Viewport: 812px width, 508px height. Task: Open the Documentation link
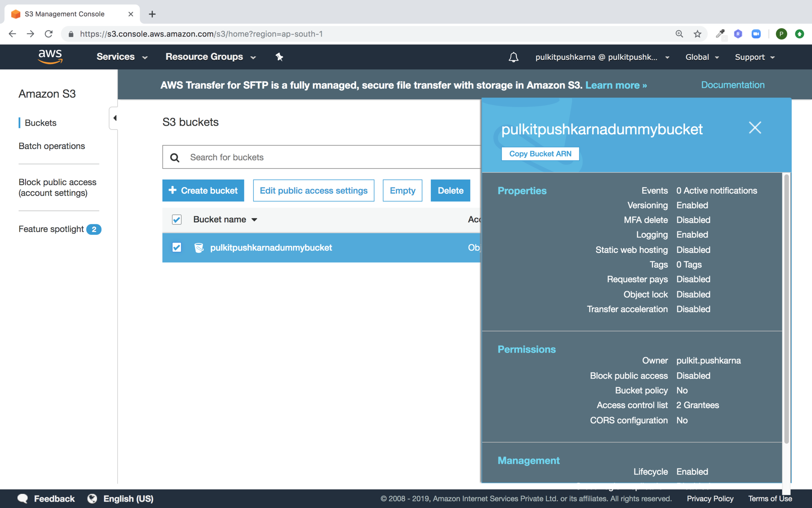click(733, 85)
